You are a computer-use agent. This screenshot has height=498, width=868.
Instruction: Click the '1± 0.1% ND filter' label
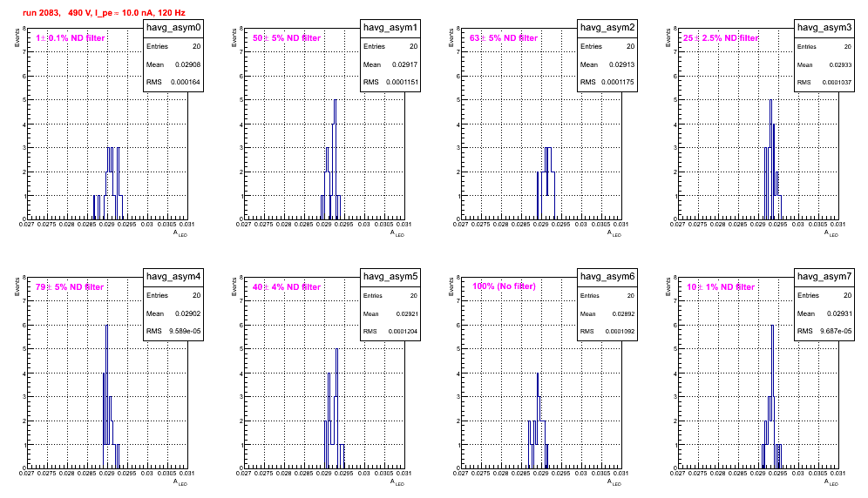(71, 38)
